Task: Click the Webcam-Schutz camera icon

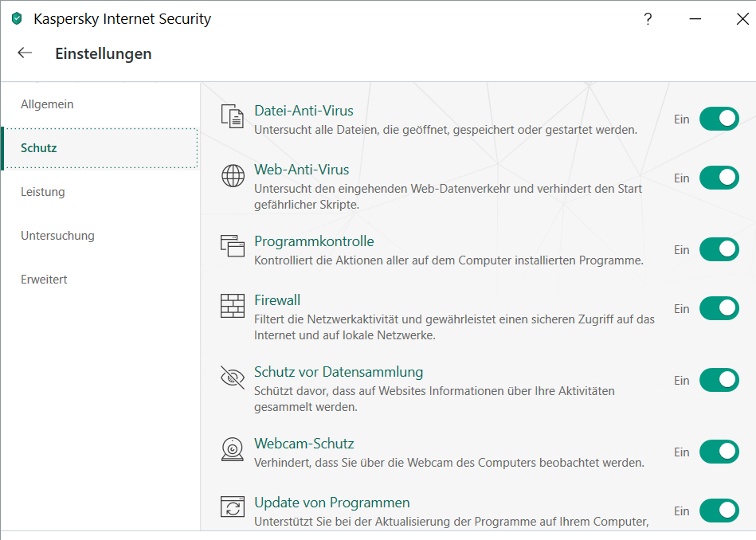Action: 233,449
